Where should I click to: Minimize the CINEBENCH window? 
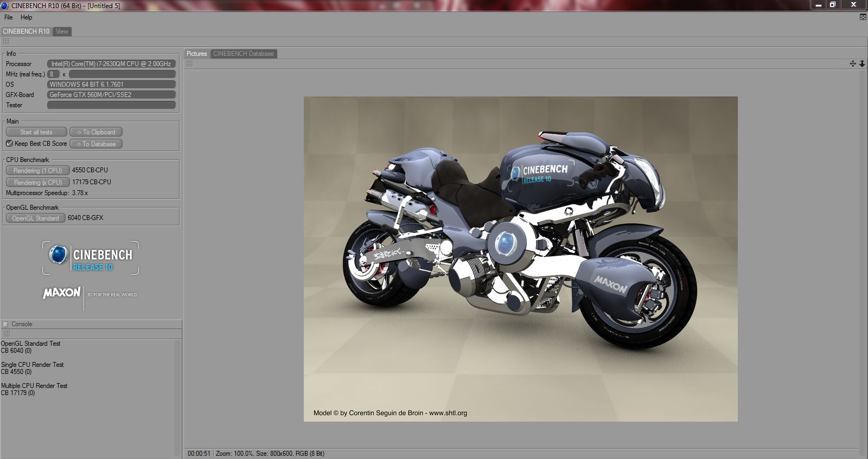[x=818, y=5]
